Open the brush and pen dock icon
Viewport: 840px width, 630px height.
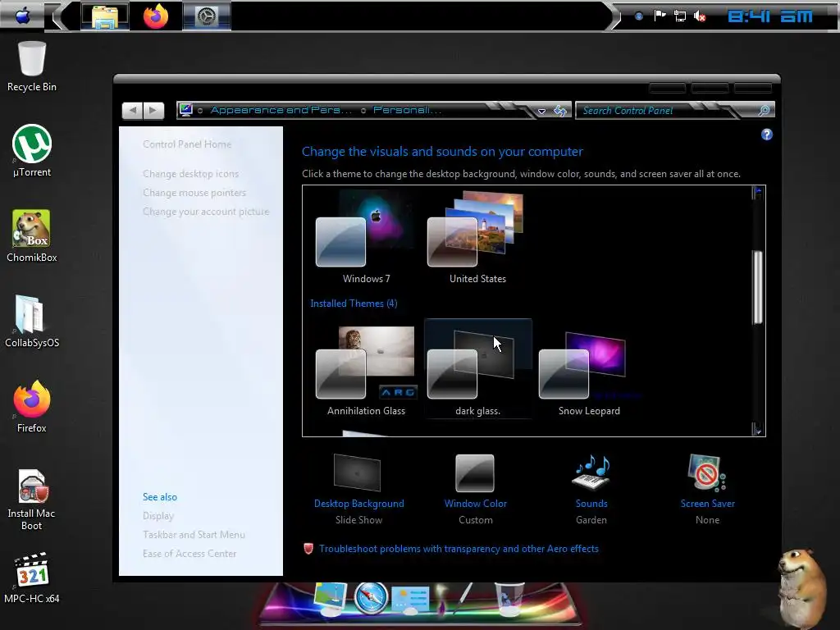[454, 599]
